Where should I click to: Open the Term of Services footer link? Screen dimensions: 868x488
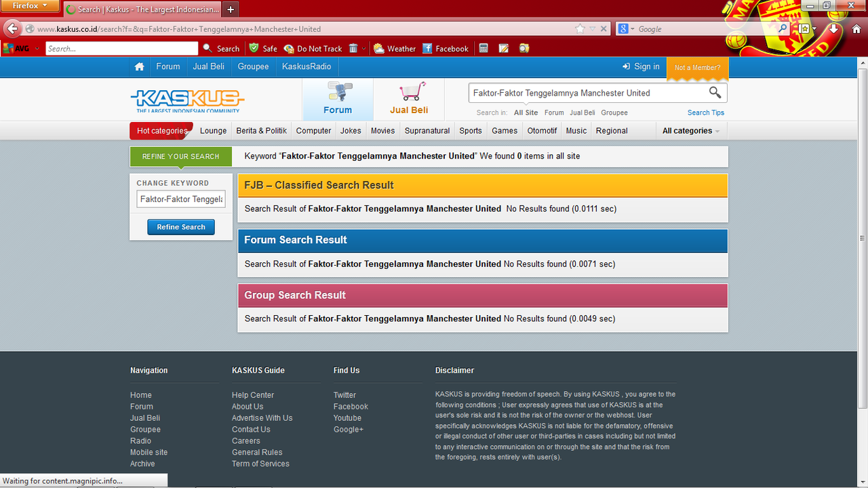(260, 464)
